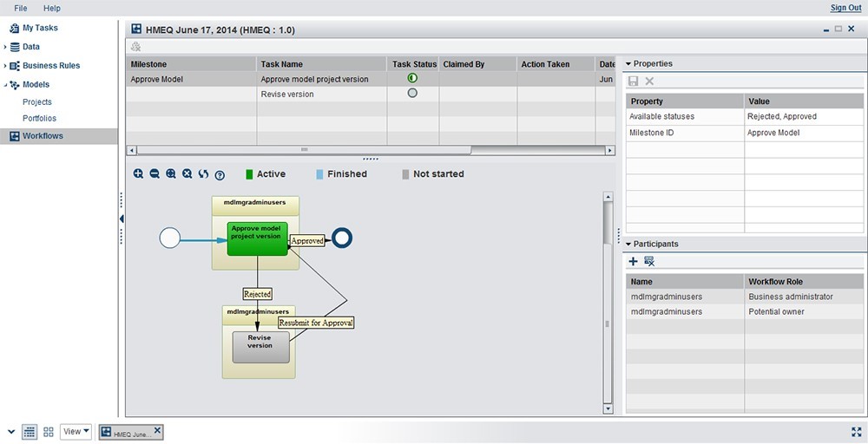Image resolution: width=868 pixels, height=444 pixels.
Task: Click the remove participant icon
Action: tap(649, 261)
